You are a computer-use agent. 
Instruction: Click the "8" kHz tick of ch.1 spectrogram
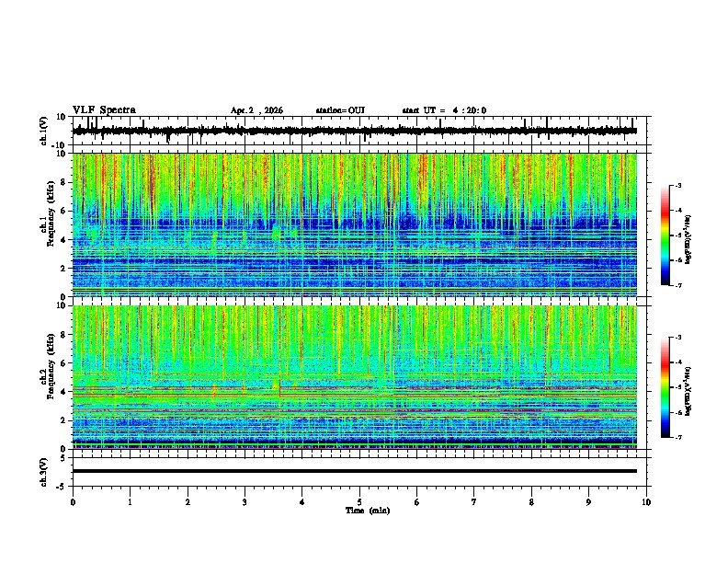tap(64, 182)
